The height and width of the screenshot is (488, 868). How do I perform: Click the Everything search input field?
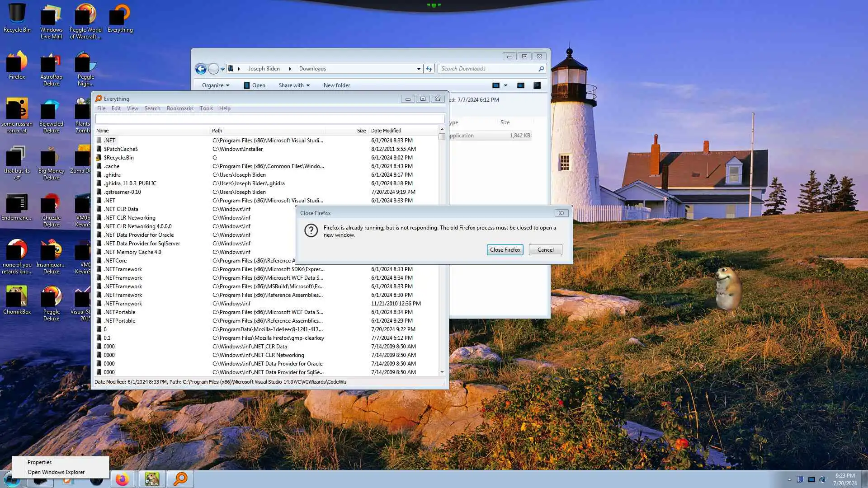(x=269, y=119)
